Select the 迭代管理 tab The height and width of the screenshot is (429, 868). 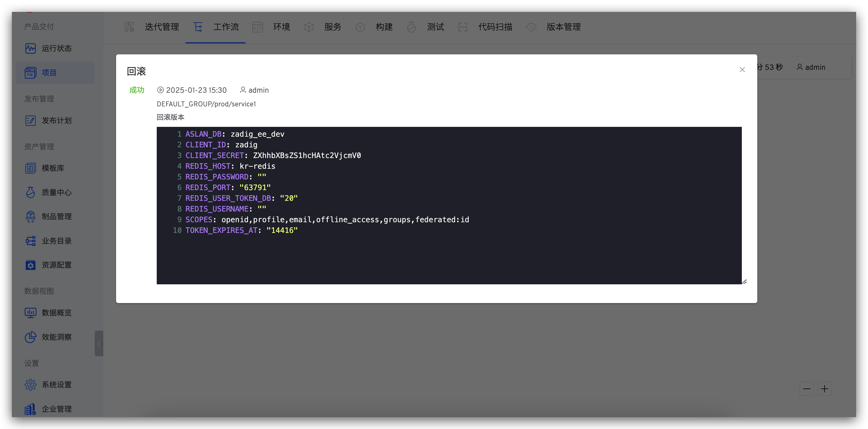[x=162, y=27]
